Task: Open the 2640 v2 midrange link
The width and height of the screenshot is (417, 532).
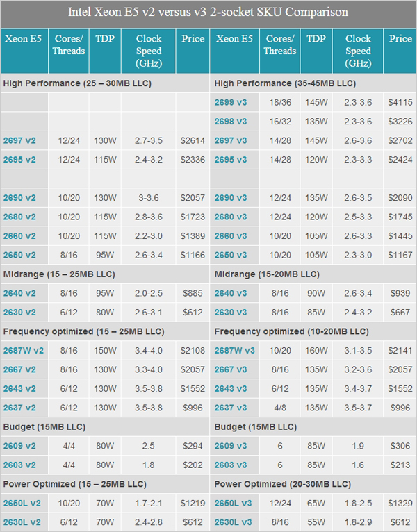Action: 19,293
